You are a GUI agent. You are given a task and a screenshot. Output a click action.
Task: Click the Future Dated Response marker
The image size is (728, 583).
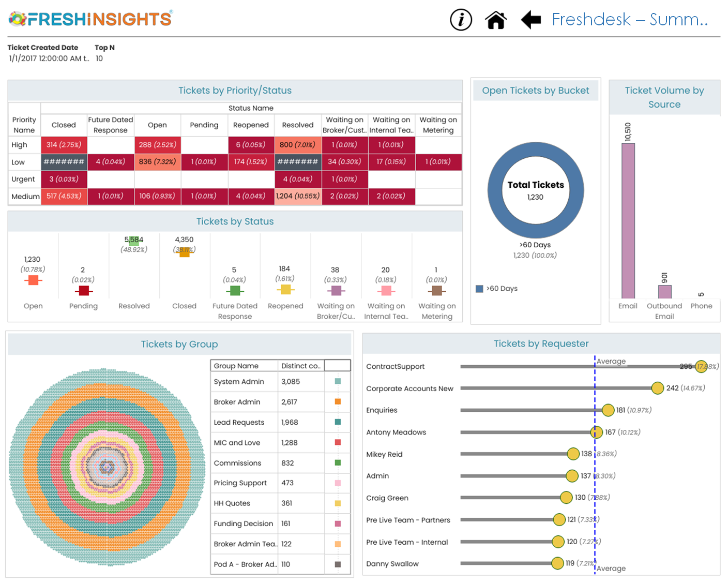tap(235, 291)
